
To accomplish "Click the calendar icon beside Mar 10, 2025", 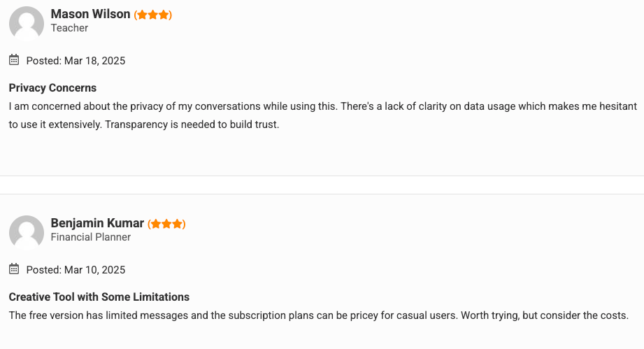I will click(x=14, y=269).
